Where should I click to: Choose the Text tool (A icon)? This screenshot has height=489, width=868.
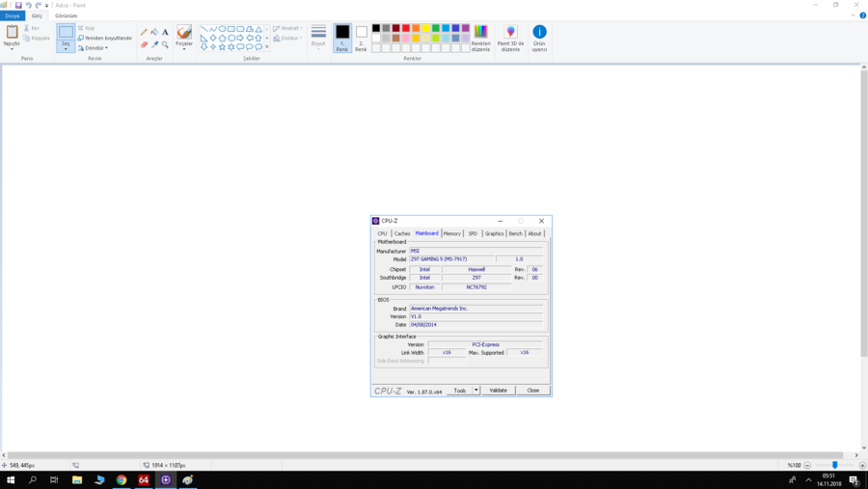165,32
